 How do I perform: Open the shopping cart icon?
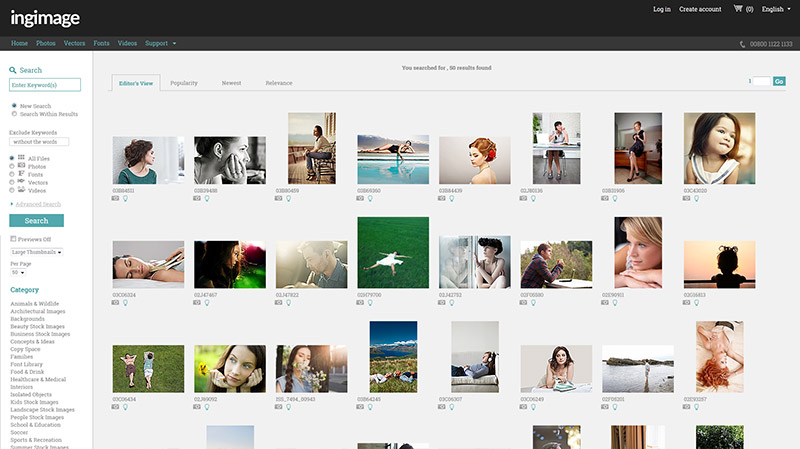coord(738,9)
